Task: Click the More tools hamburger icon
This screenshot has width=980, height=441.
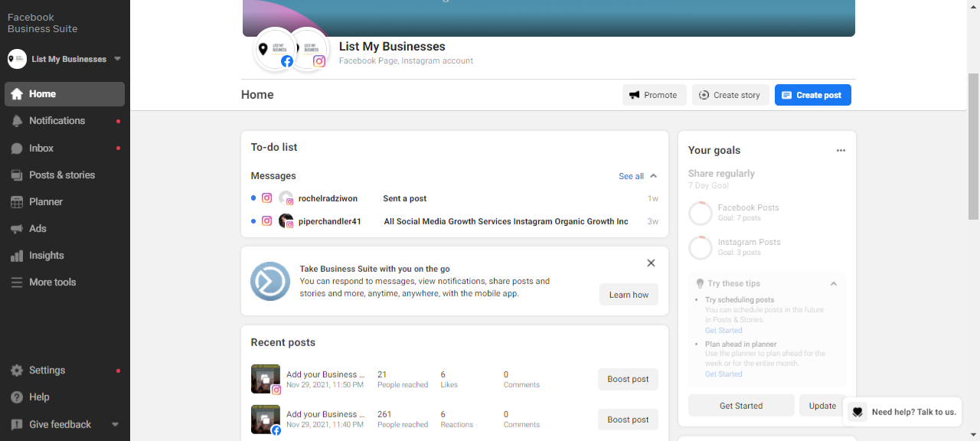Action: click(16, 283)
